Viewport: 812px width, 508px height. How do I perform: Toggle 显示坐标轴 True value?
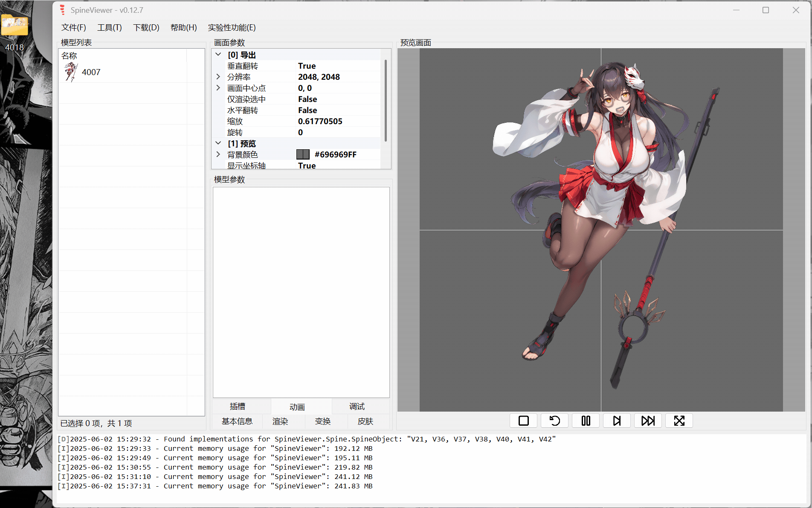tap(307, 165)
